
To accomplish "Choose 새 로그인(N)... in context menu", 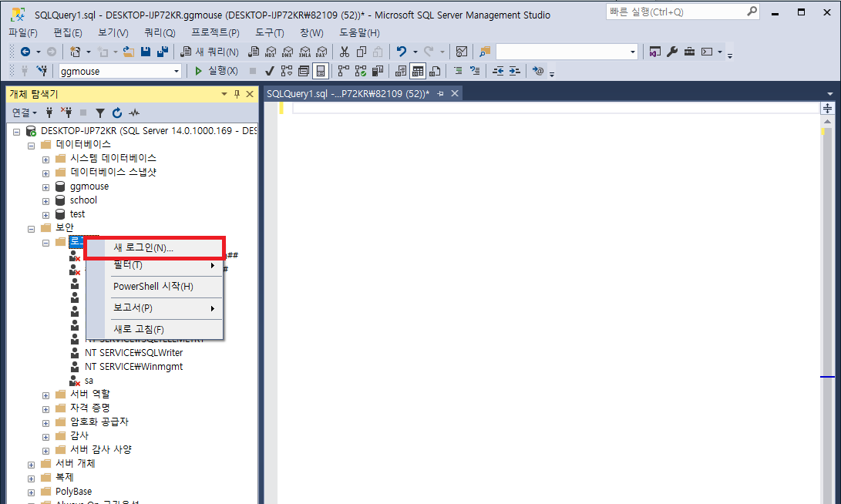I will coord(154,247).
